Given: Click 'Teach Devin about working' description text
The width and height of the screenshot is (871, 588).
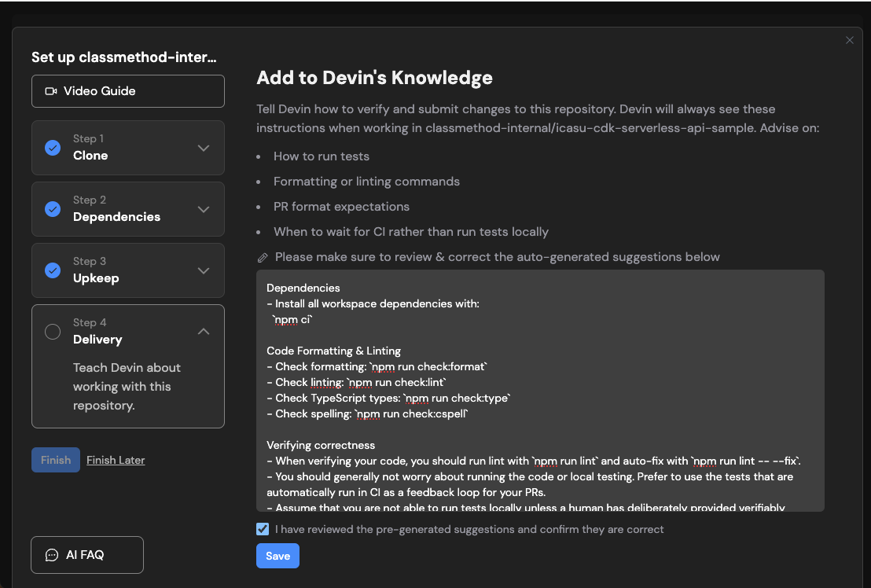Looking at the screenshot, I should pyautogui.click(x=127, y=387).
